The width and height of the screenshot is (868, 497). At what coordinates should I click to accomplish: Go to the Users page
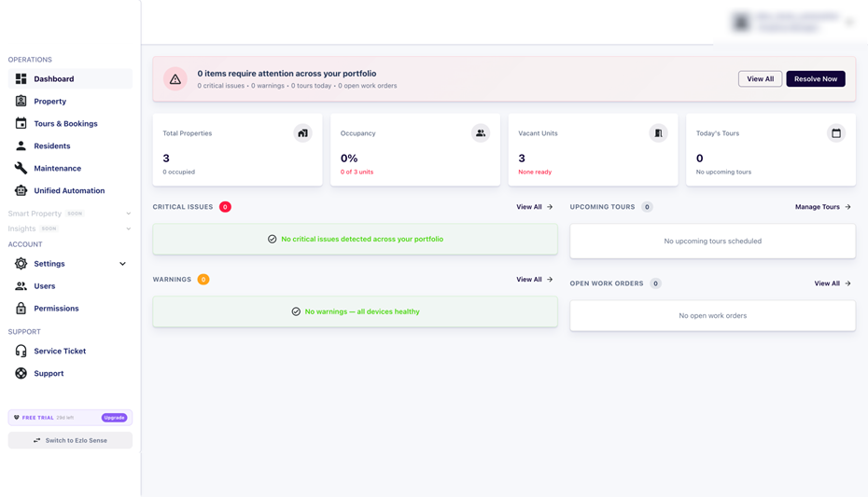click(x=45, y=286)
